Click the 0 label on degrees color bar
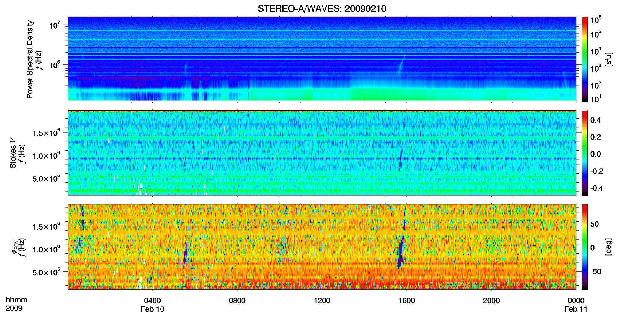Image resolution: width=644 pixels, height=332 pixels. click(593, 248)
